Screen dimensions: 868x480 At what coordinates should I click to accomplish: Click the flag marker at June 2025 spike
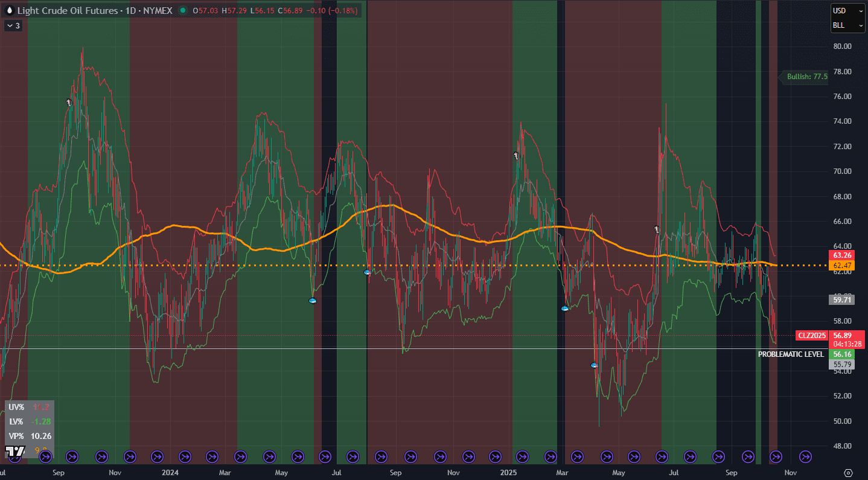click(x=657, y=229)
